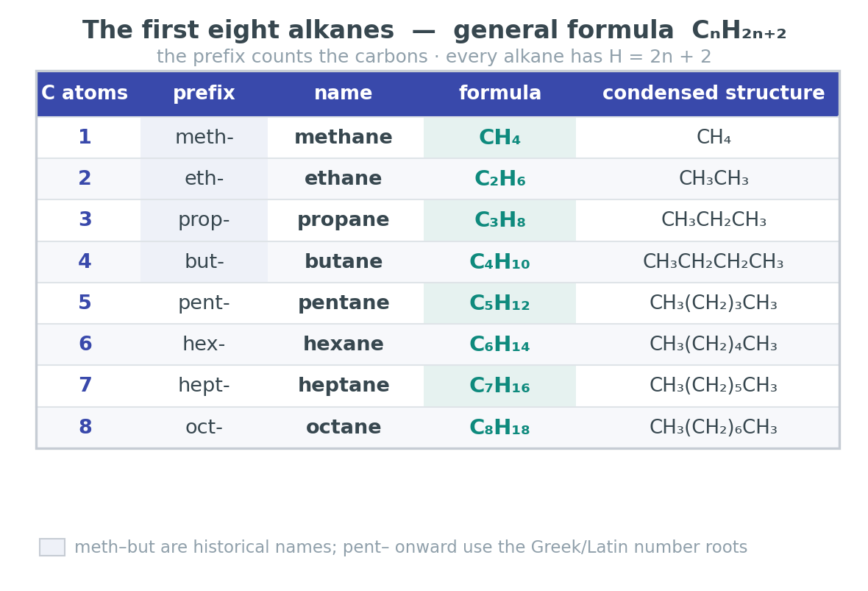
Task: Click the methane name cell
Action: [344, 138]
